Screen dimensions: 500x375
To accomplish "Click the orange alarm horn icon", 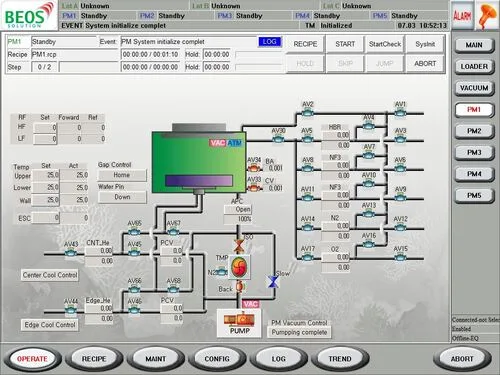I will point(488,16).
